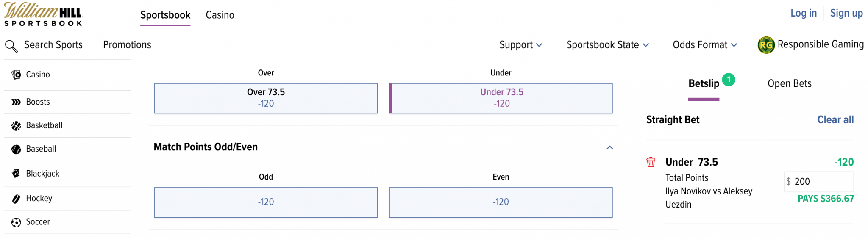Open Casino from the sidebar icon
Screen dimensions: 868x238
click(16, 75)
